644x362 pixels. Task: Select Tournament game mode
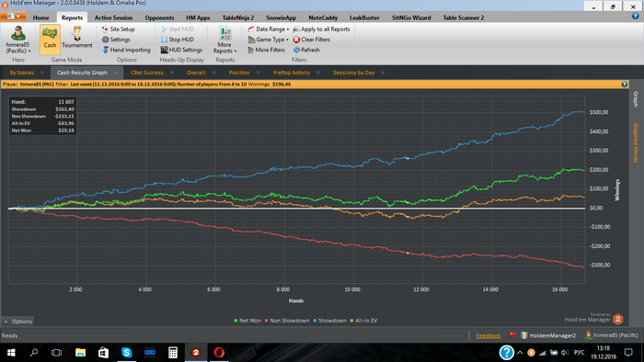[x=77, y=38]
